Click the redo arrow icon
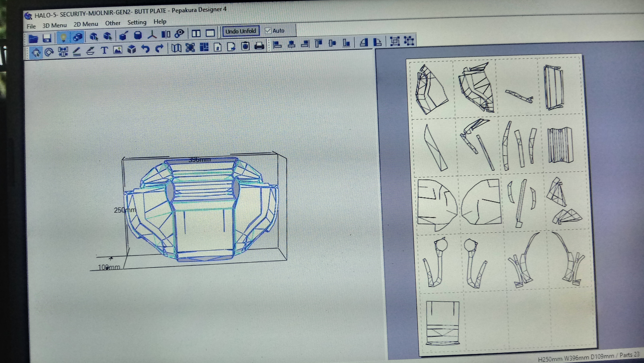This screenshot has width=644, height=363. (159, 48)
